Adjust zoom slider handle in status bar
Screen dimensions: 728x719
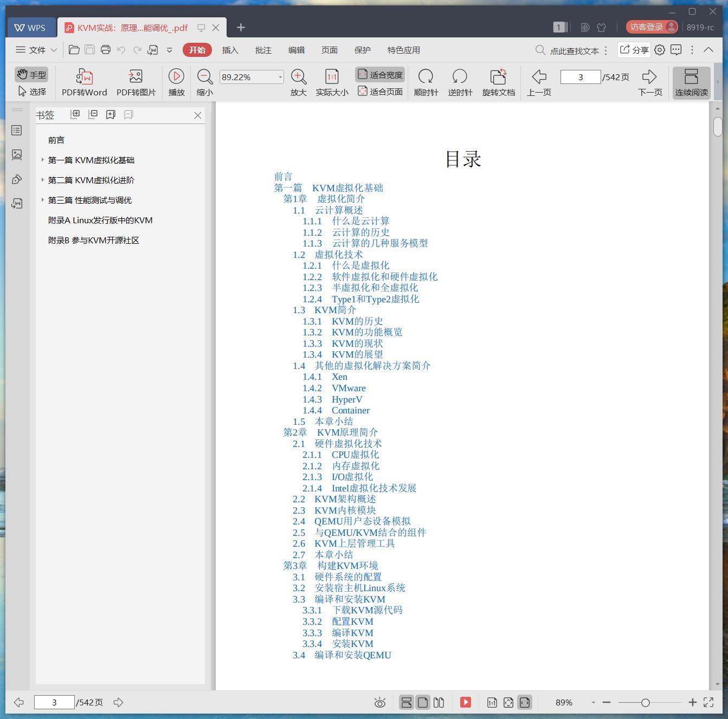click(645, 702)
